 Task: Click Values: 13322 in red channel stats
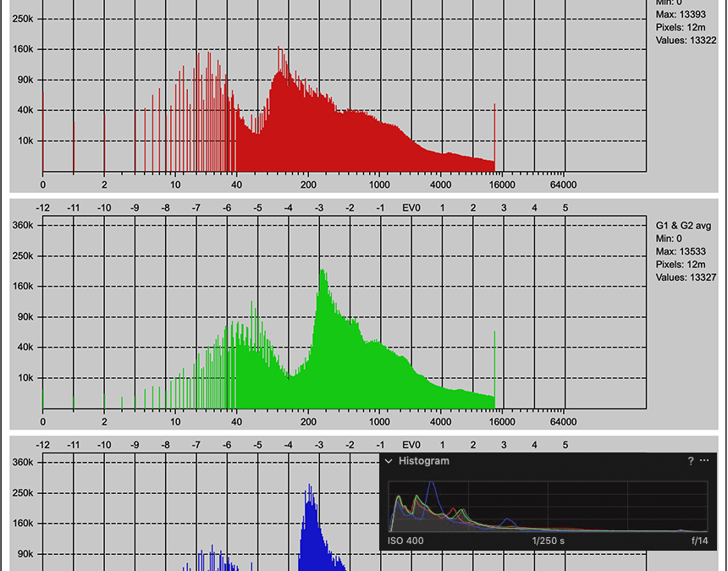point(686,40)
